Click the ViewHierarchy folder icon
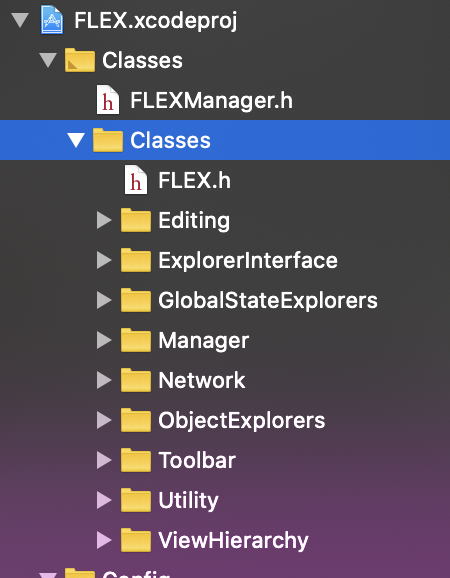Image resolution: width=450 pixels, height=578 pixels. point(136,540)
